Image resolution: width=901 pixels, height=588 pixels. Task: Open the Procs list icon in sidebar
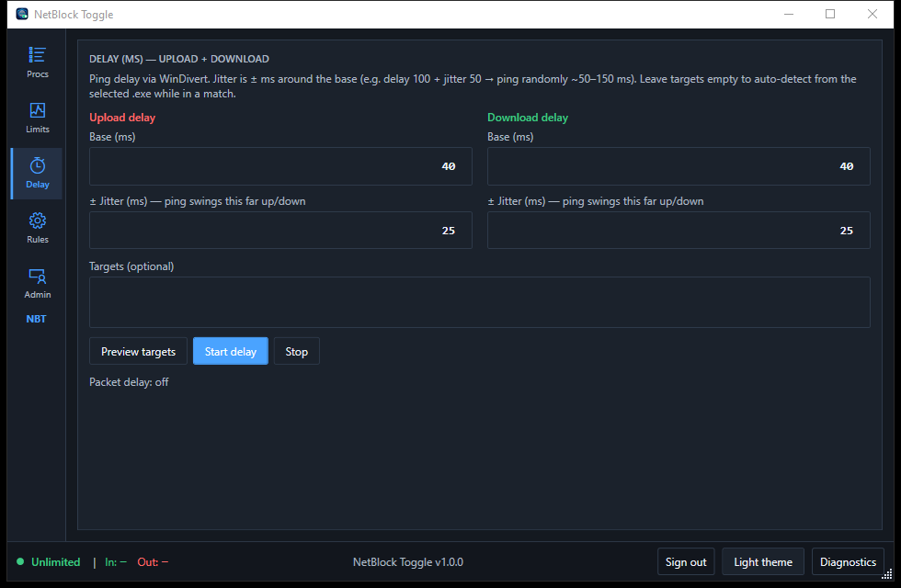(x=38, y=55)
